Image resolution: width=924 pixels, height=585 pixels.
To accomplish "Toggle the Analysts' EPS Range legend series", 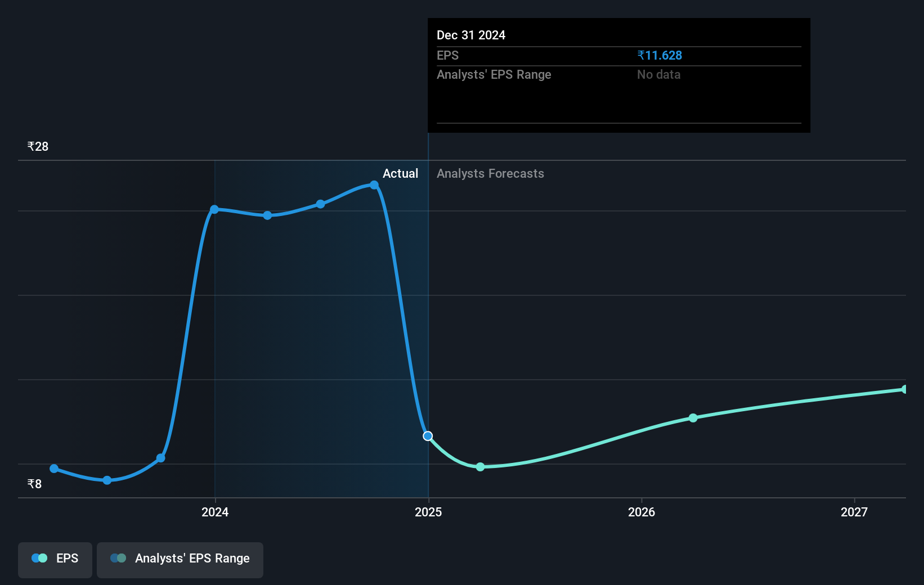I will [180, 560].
